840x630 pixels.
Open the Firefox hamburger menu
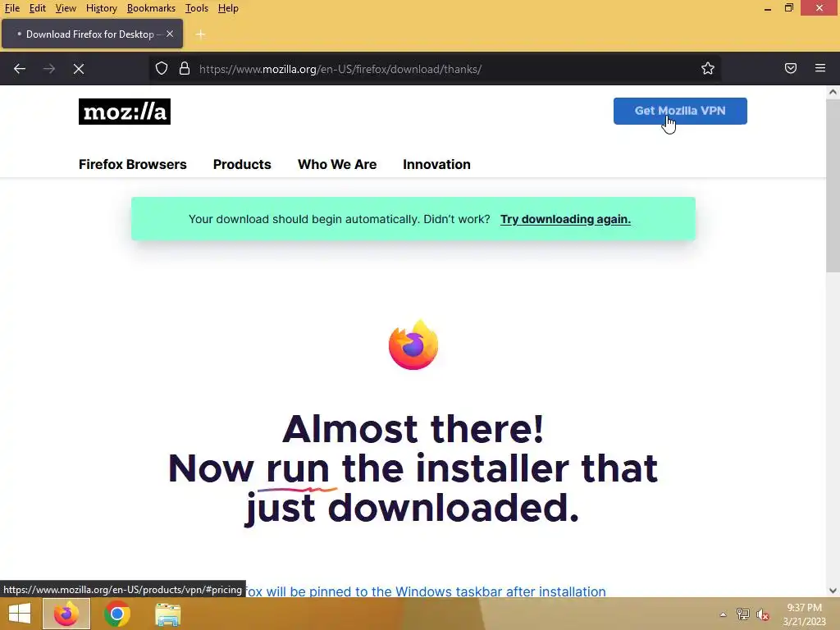pos(820,69)
